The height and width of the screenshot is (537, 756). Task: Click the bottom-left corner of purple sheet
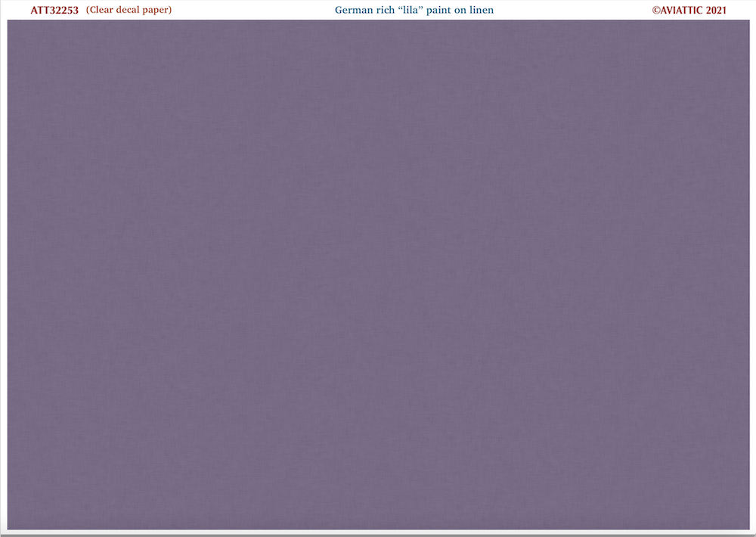click(x=8, y=529)
